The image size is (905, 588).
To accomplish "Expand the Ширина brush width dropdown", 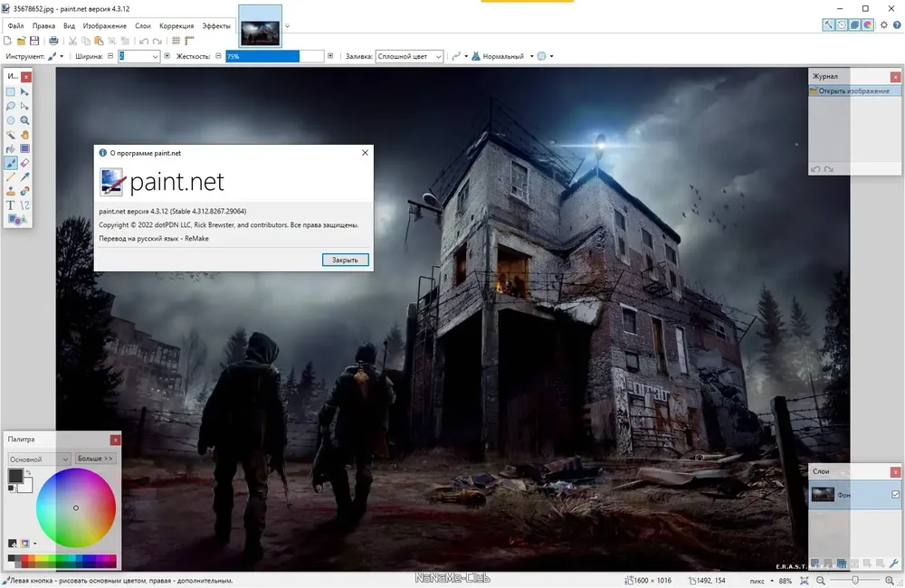I will [x=138, y=56].
